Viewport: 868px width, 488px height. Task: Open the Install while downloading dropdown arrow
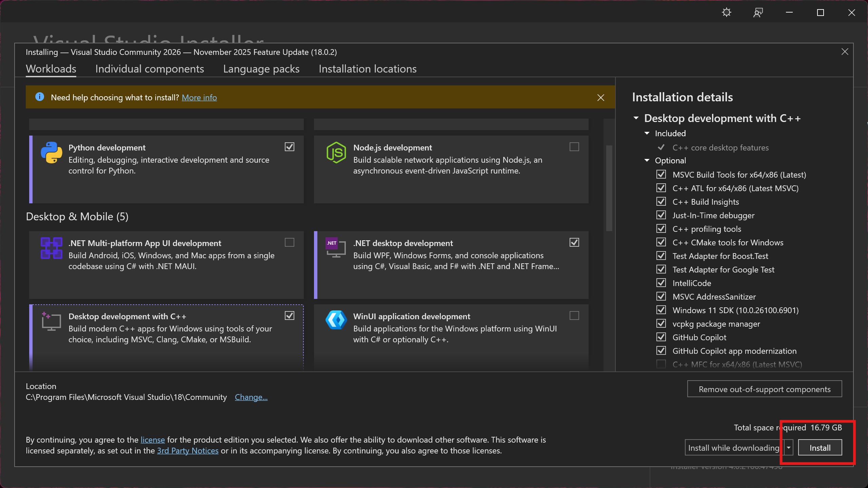pos(789,448)
